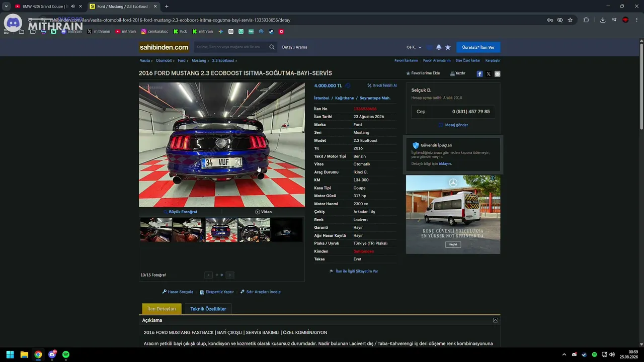644x362 pixels.
Task: Open Büyük Fotoğraf view
Action: (181, 212)
